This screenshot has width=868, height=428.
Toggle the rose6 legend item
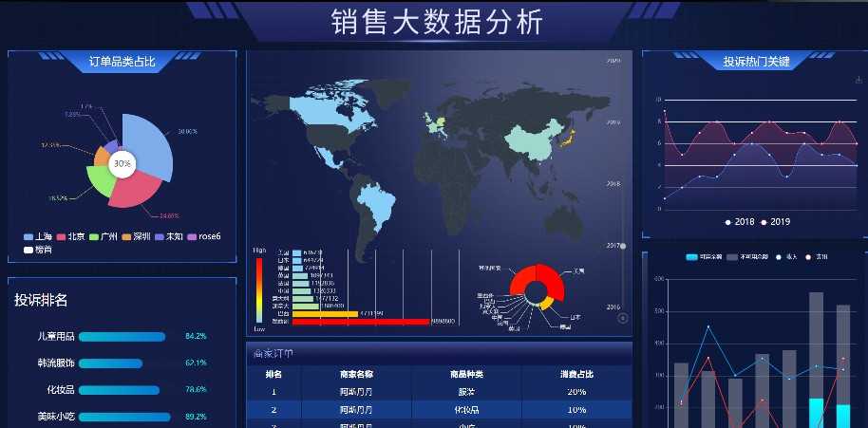click(204, 236)
